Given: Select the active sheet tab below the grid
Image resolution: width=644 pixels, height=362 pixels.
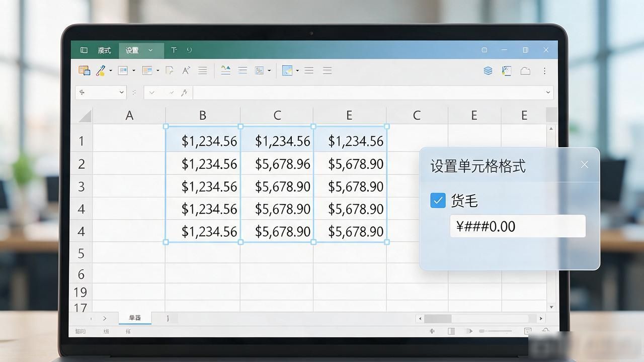Looking at the screenshot, I should pyautogui.click(x=135, y=318).
